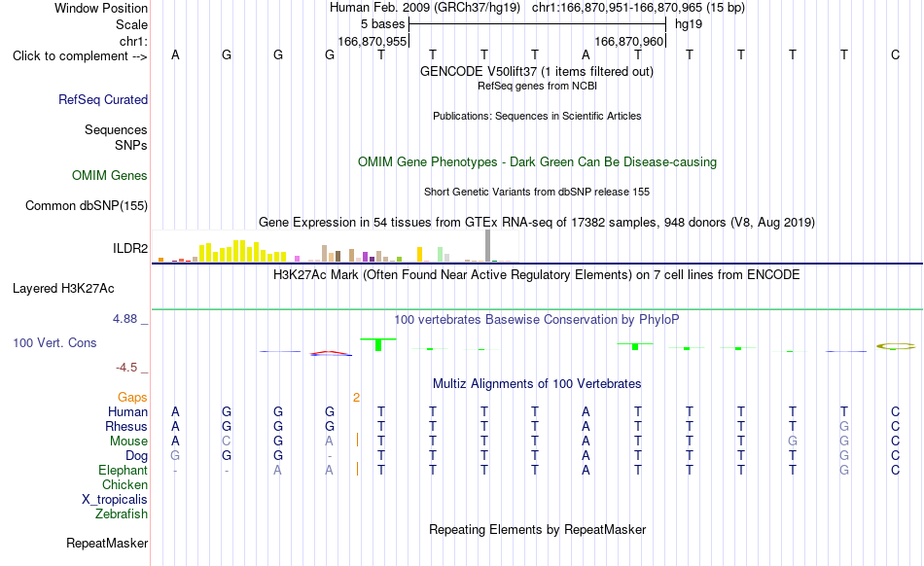
Task: Click the yellow bars in ILDR2 expression chart
Action: point(241,252)
